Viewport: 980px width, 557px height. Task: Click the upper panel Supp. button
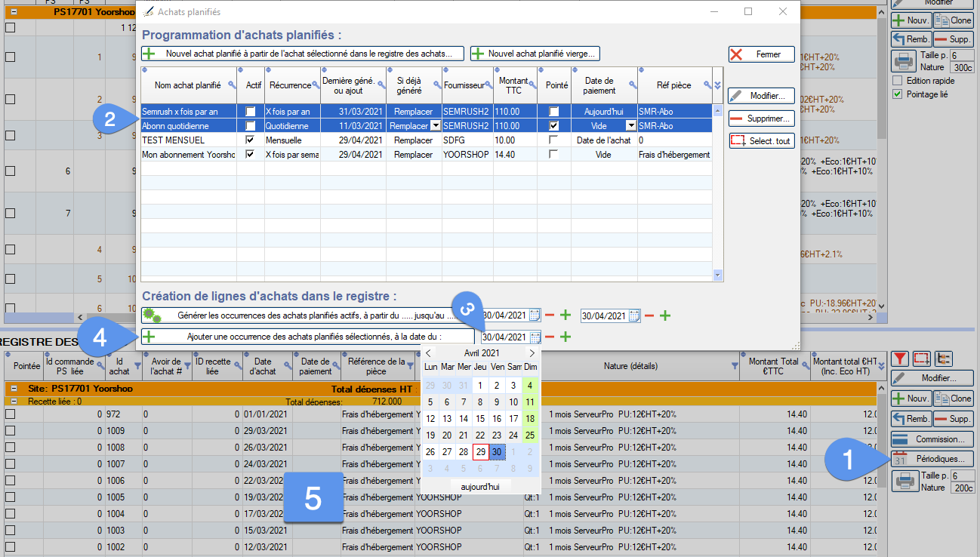click(954, 39)
